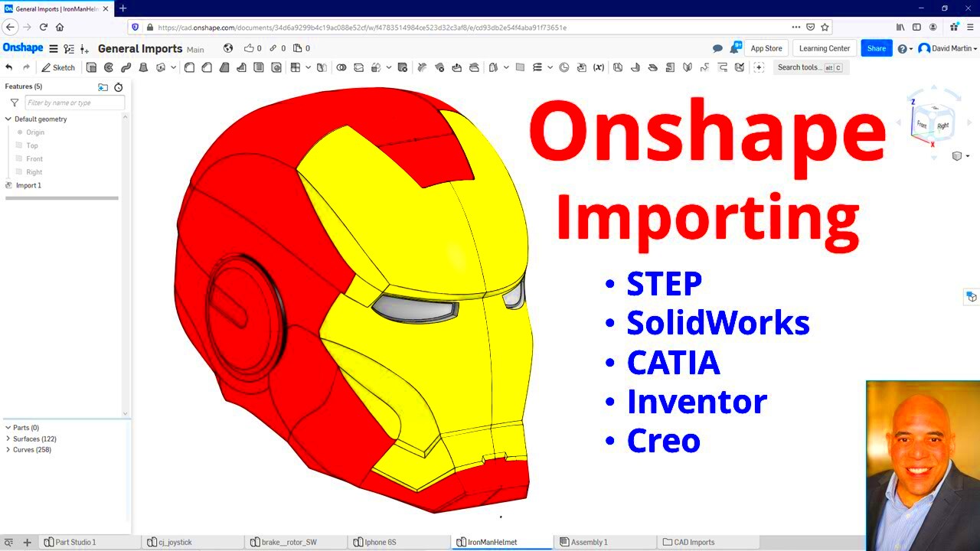Toggle visibility of the Right plane

click(x=20, y=172)
